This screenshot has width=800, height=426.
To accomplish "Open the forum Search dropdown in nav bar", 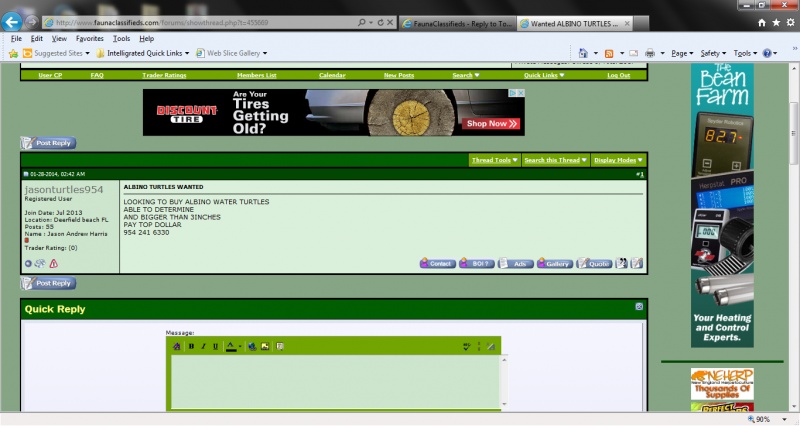I will (465, 75).
